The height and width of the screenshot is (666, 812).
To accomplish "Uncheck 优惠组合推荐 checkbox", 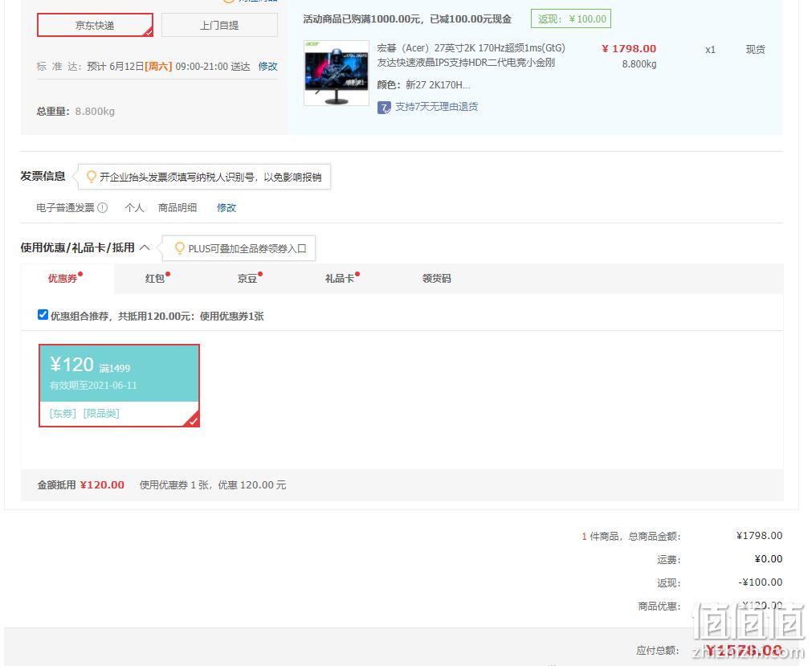I will (x=43, y=315).
